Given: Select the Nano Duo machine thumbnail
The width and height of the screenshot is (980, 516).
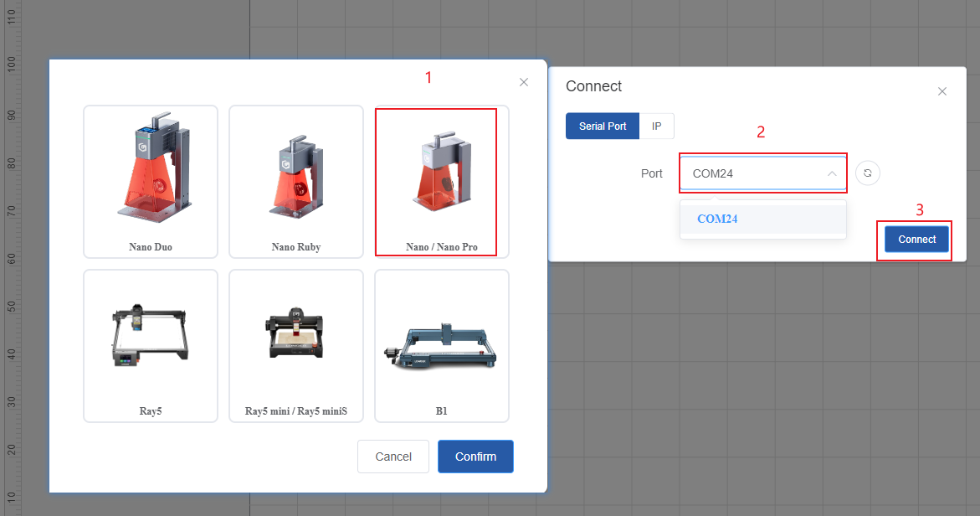Looking at the screenshot, I should click(150, 180).
